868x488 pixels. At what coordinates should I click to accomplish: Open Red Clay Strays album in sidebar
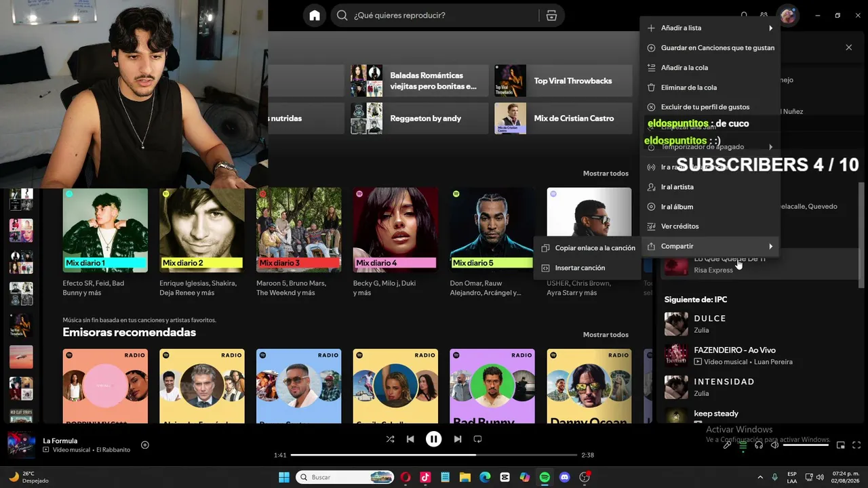pos(21,417)
